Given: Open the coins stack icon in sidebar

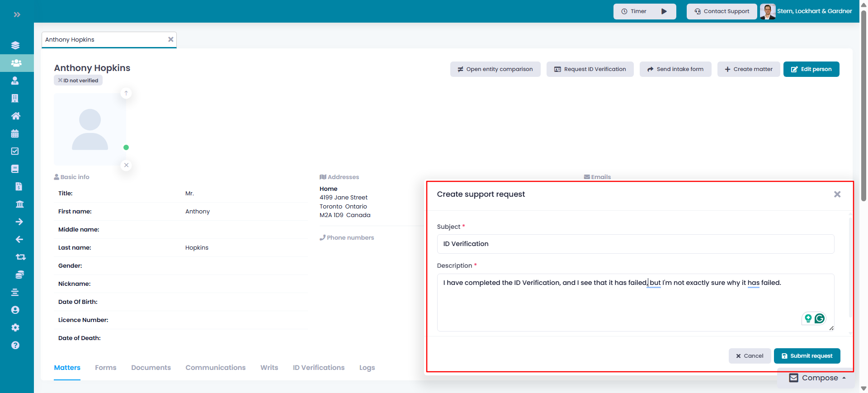Looking at the screenshot, I should (19, 275).
